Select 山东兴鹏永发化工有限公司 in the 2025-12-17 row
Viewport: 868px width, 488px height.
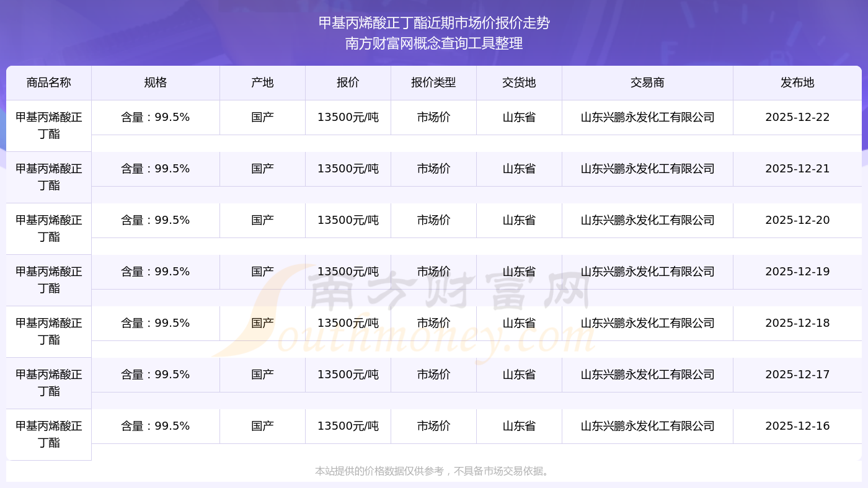tap(648, 375)
